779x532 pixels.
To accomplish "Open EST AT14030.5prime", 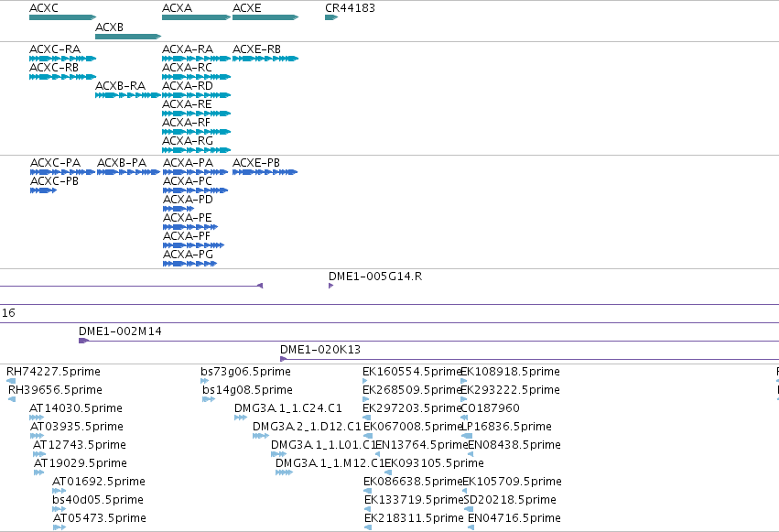I will pos(37,418).
